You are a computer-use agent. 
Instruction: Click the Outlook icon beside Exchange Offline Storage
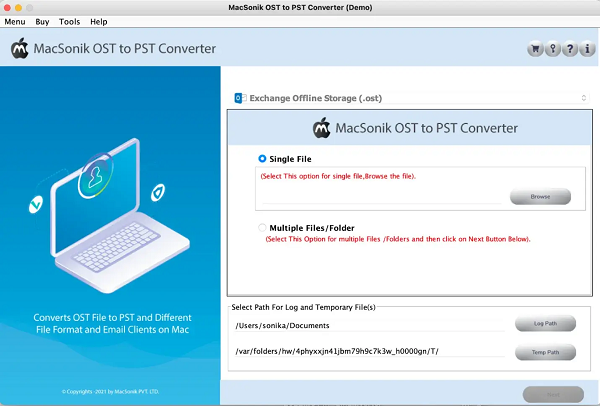pos(240,98)
